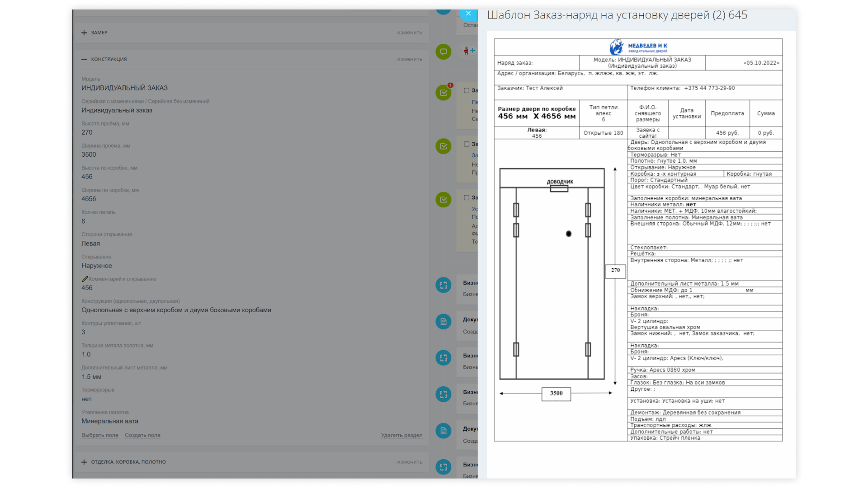Viewport: 868px width, 488px height.
Task: Collapse the КОНСТРУКЦИЯ section
Action: 84,59
